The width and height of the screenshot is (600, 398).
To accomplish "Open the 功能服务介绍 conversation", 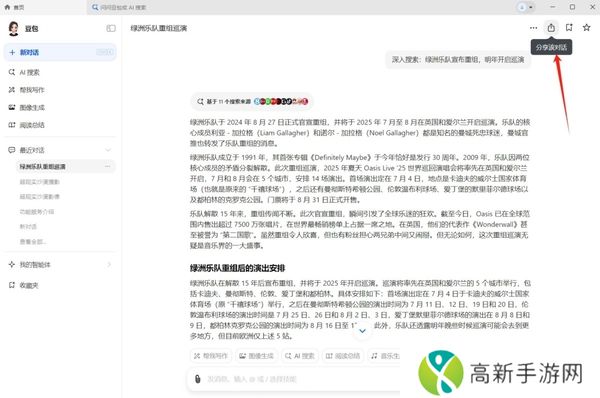I will pos(37,212).
